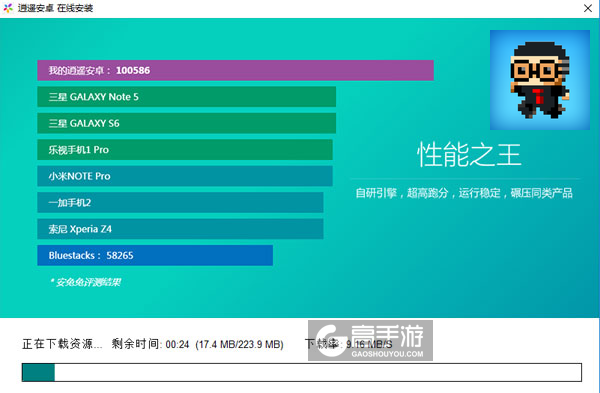Click the 剩余时间: 00:24 text
Screen dimensions: 600x393
click(x=150, y=344)
